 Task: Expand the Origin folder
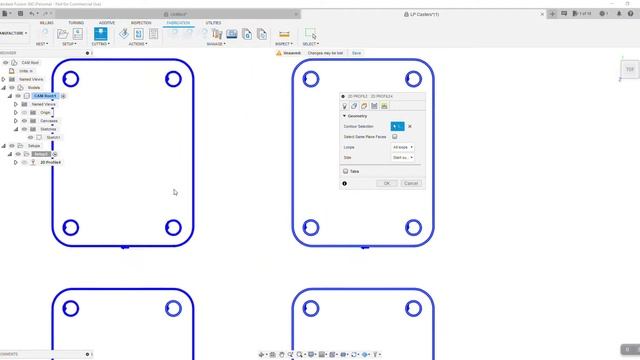[16, 113]
